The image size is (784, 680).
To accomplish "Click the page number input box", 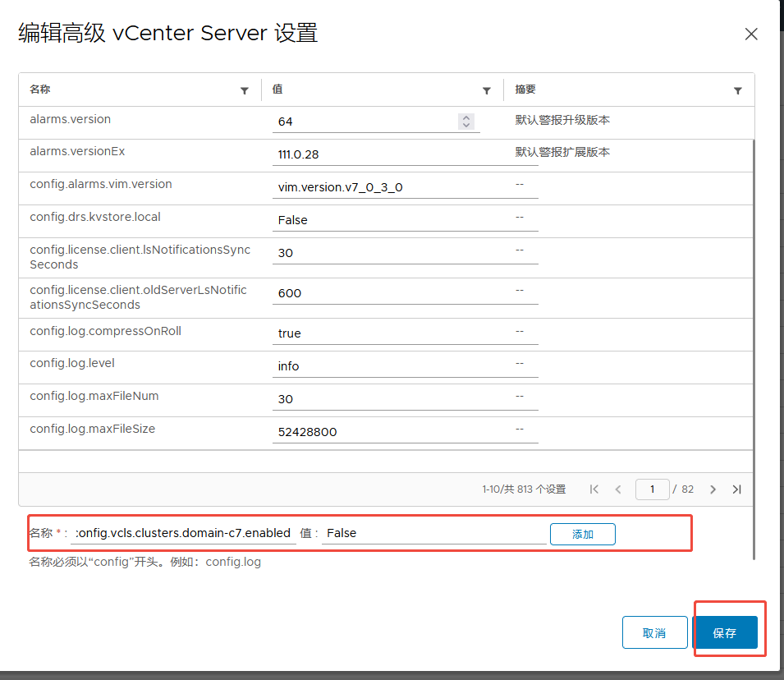I will [652, 489].
